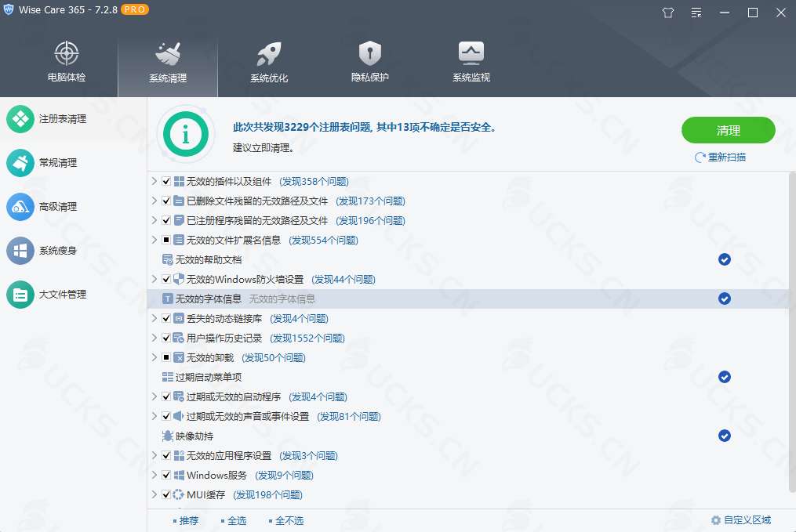Screen dimensions: 796x532
Task: Expand the 无效的插件以及组件 row
Action: pos(154,181)
